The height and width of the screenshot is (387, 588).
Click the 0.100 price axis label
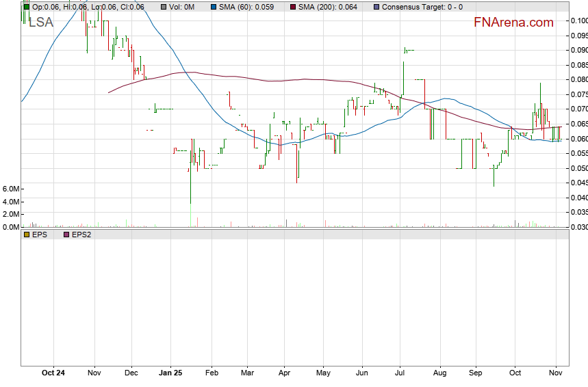578,21
